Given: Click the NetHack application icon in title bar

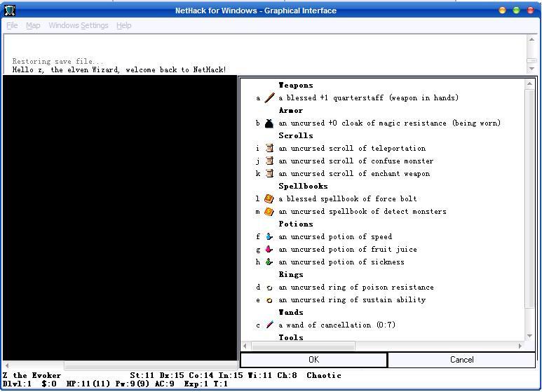Looking at the screenshot, I should pyautogui.click(x=9, y=11).
